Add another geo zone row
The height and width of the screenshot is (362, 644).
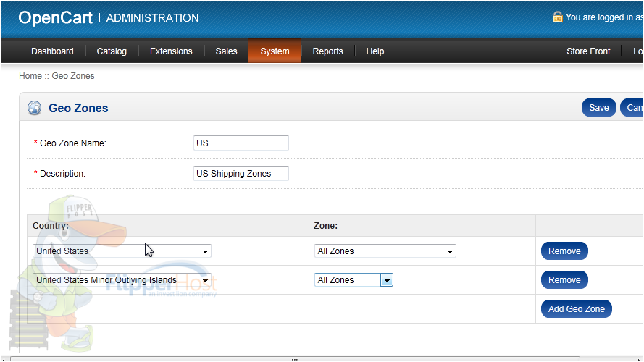point(576,308)
